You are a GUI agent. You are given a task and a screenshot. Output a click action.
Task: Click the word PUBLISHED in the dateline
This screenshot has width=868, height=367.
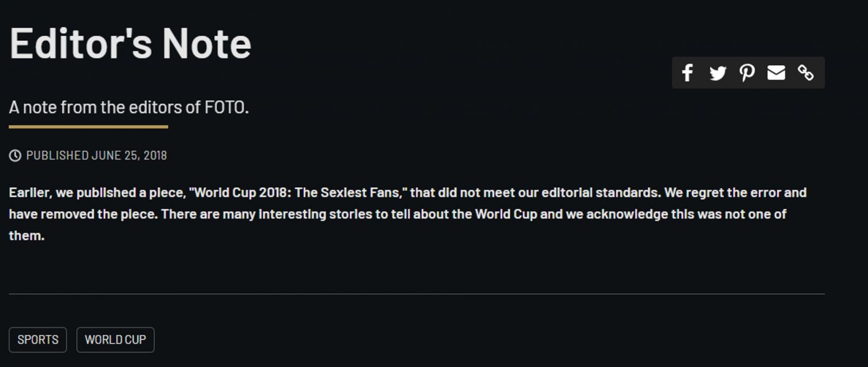(58, 156)
